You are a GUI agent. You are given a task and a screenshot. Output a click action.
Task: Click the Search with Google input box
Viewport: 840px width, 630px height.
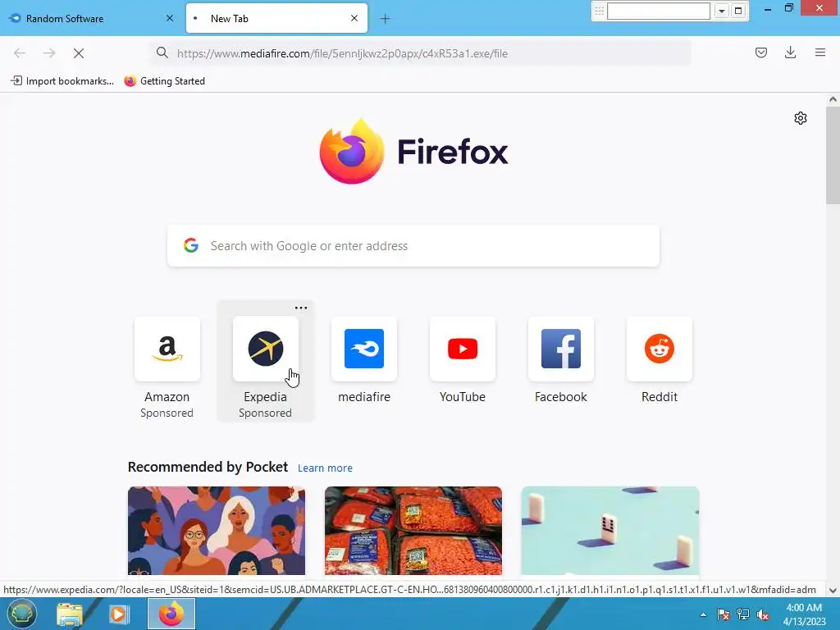pyautogui.click(x=413, y=245)
